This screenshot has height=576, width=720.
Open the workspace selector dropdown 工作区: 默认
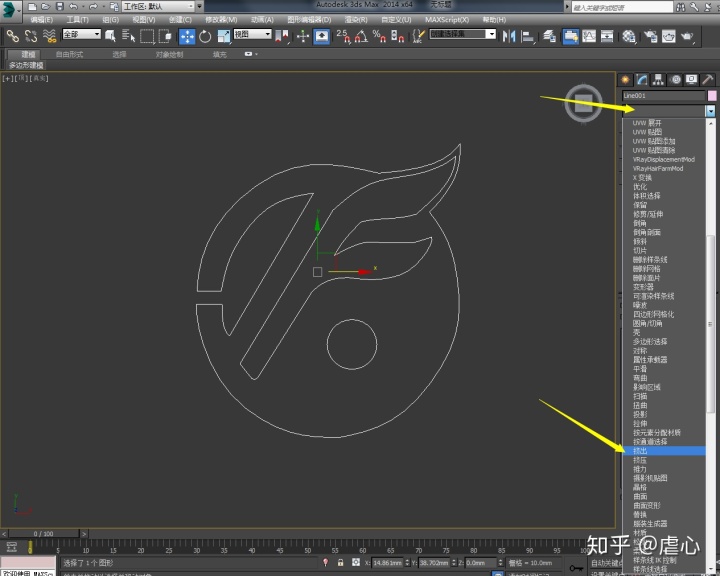coord(158,6)
